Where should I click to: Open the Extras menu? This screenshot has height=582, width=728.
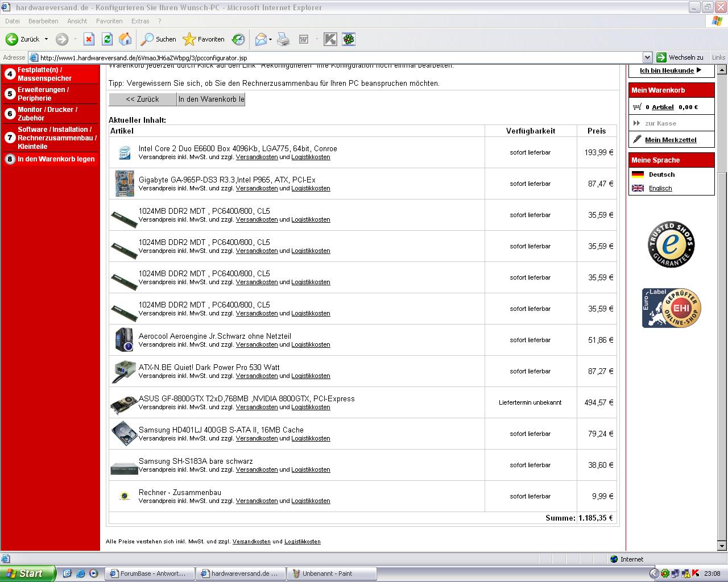(x=140, y=21)
